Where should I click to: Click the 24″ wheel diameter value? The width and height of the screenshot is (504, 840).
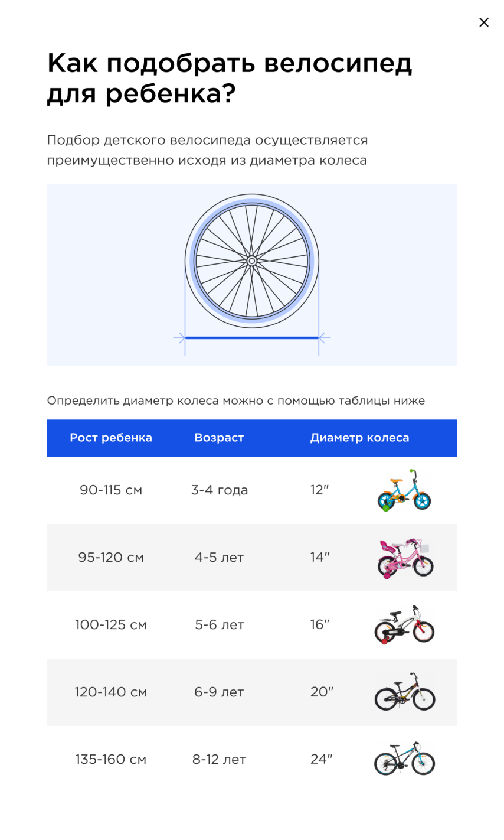[321, 759]
